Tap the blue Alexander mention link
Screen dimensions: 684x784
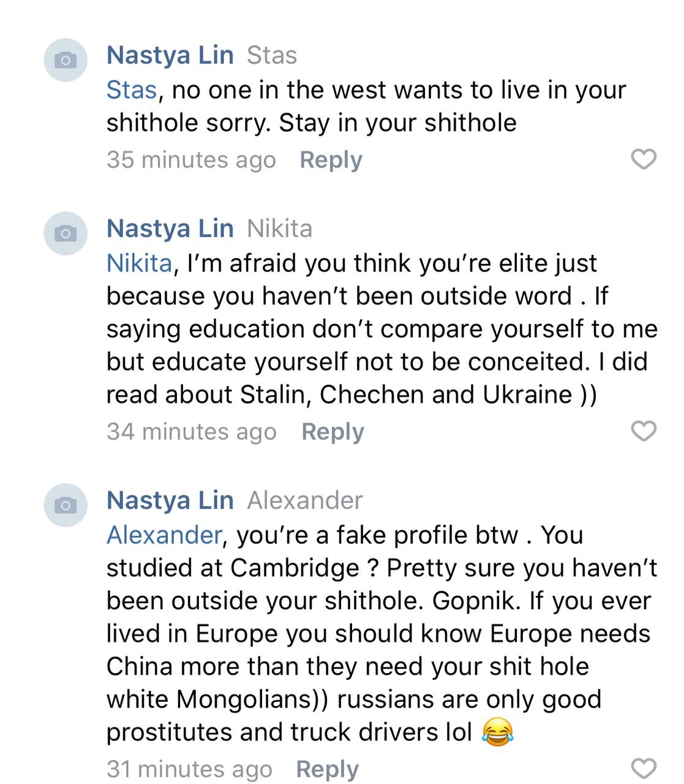click(x=163, y=535)
